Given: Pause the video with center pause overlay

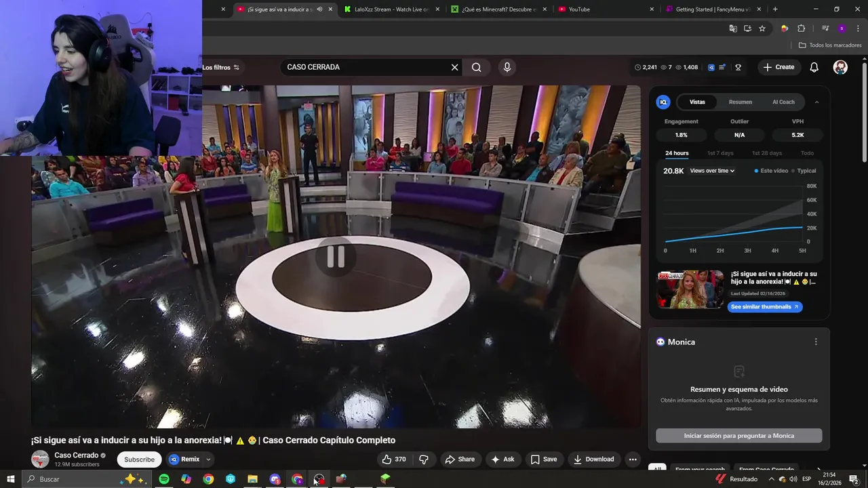Looking at the screenshot, I should click(336, 257).
